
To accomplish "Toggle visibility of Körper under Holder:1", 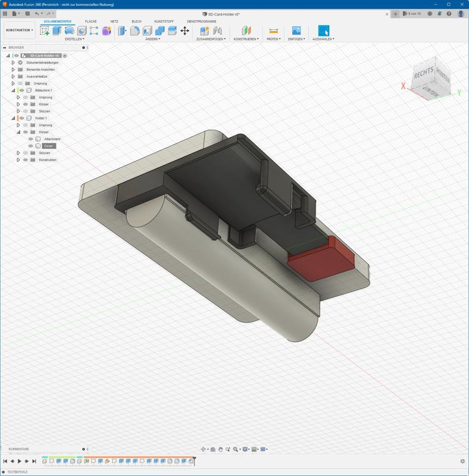I will [26, 132].
